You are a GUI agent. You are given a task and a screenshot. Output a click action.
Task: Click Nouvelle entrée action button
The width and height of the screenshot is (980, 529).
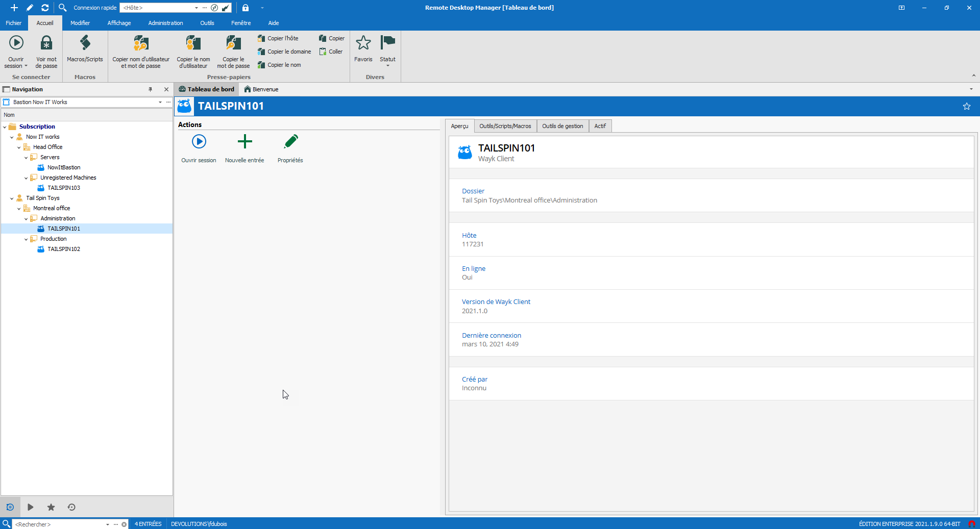[x=244, y=148]
